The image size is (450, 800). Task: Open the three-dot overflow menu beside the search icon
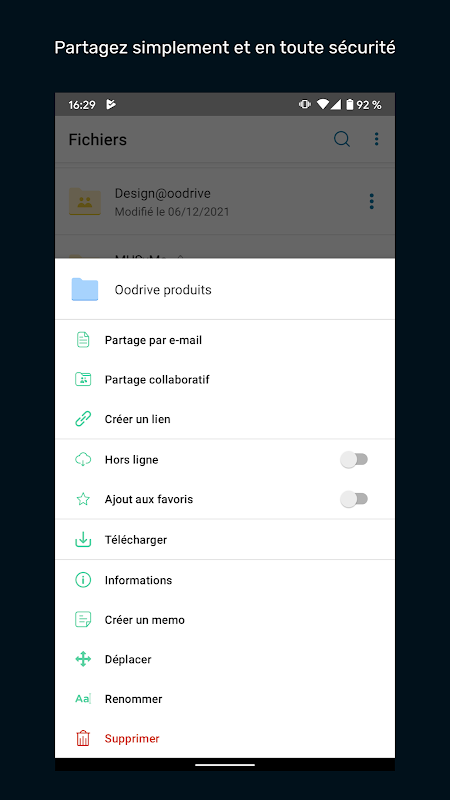377,139
